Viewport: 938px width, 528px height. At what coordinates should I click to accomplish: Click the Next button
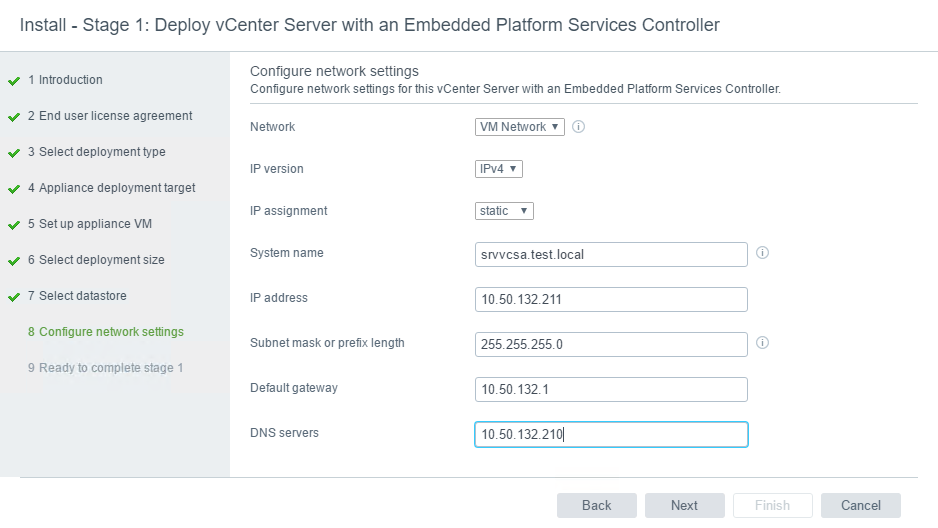684,505
